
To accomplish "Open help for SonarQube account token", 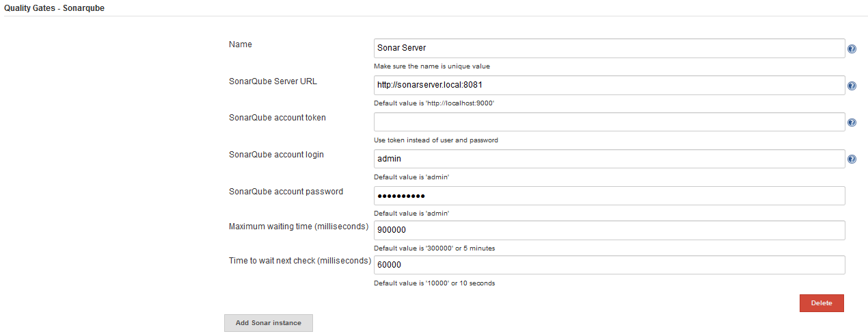I will click(x=852, y=123).
